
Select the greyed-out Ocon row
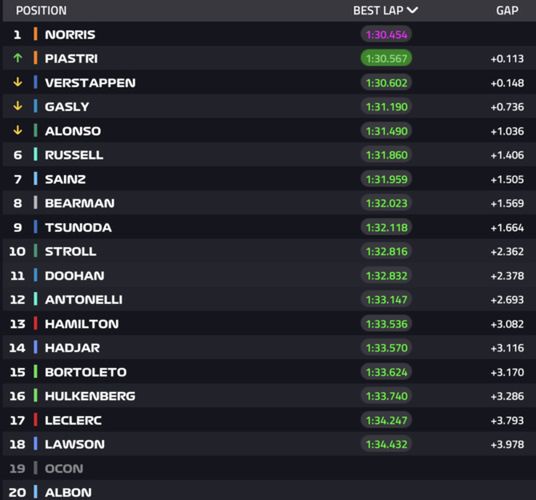click(x=269, y=468)
